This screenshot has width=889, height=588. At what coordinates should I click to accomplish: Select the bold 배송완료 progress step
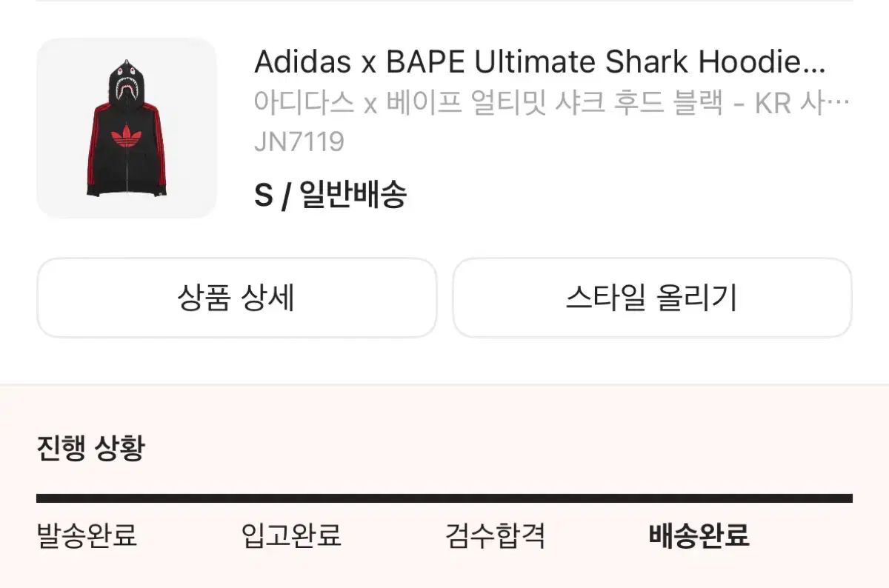pos(699,535)
